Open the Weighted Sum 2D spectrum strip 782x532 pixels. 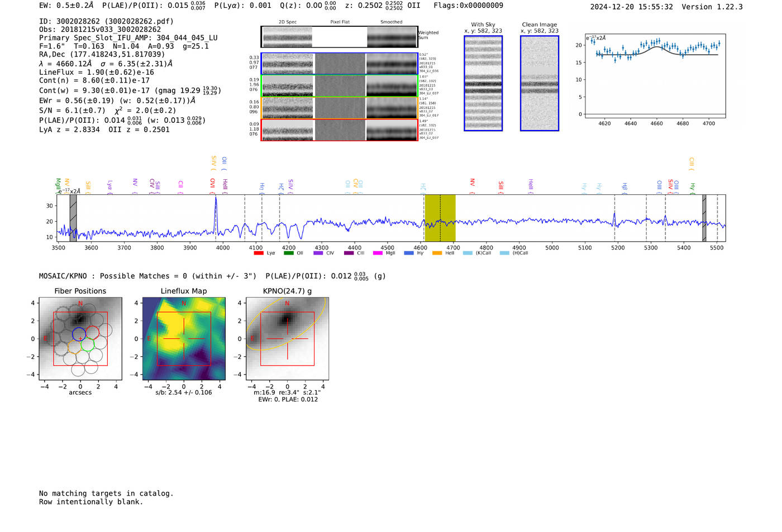click(x=340, y=37)
